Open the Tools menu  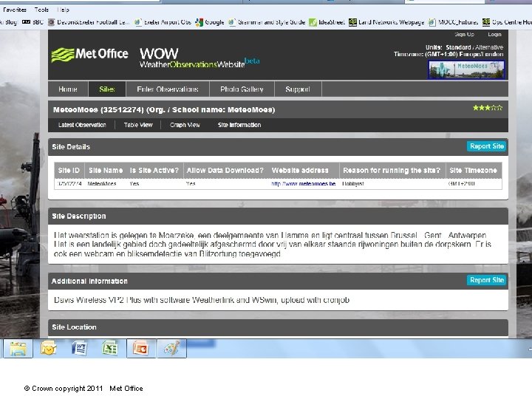(x=41, y=10)
